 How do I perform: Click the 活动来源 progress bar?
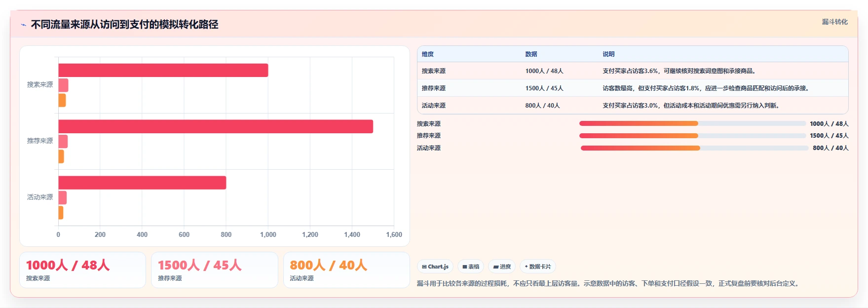click(694, 148)
